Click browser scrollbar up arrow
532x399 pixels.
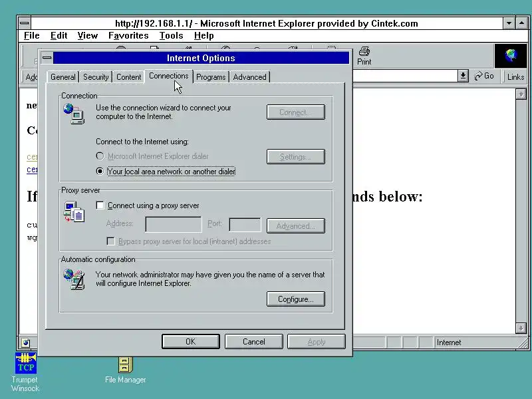[521, 94]
